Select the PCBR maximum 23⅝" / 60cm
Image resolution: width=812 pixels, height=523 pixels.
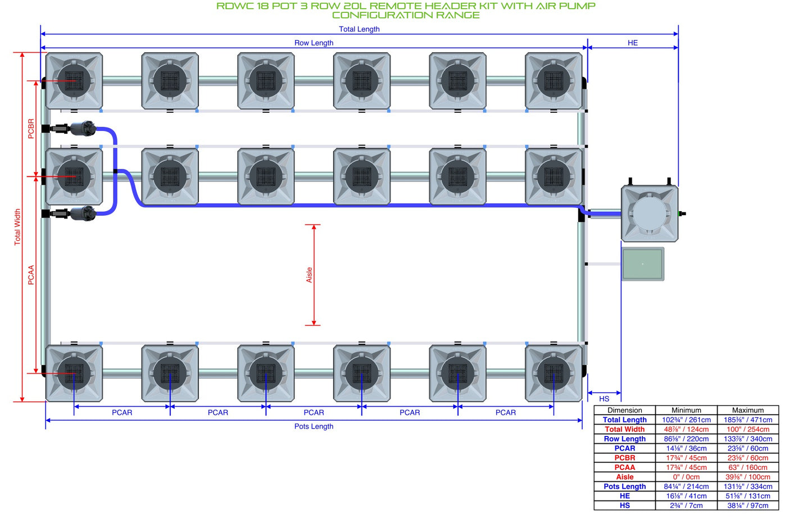click(x=748, y=458)
